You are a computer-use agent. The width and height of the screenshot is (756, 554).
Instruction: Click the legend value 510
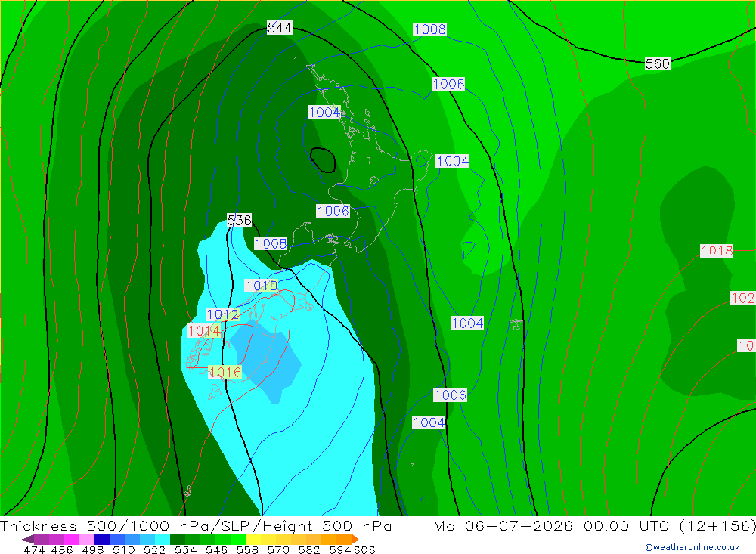[x=123, y=549]
